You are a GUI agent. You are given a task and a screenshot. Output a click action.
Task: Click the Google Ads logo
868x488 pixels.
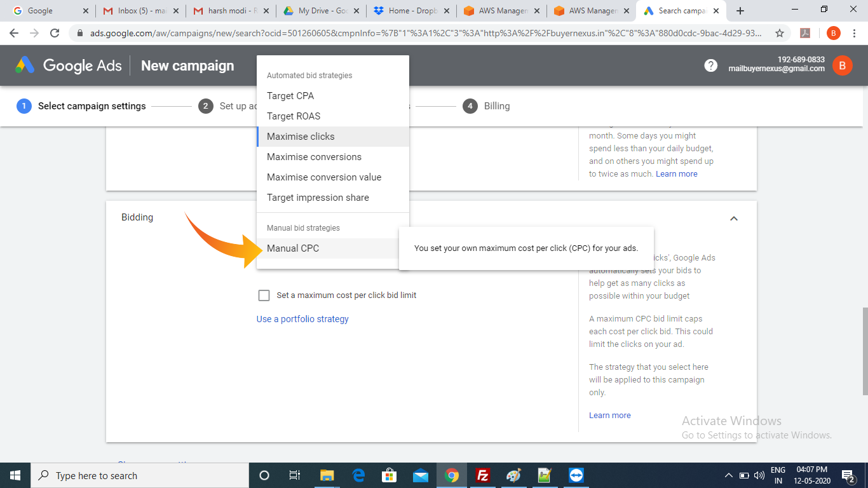point(69,65)
